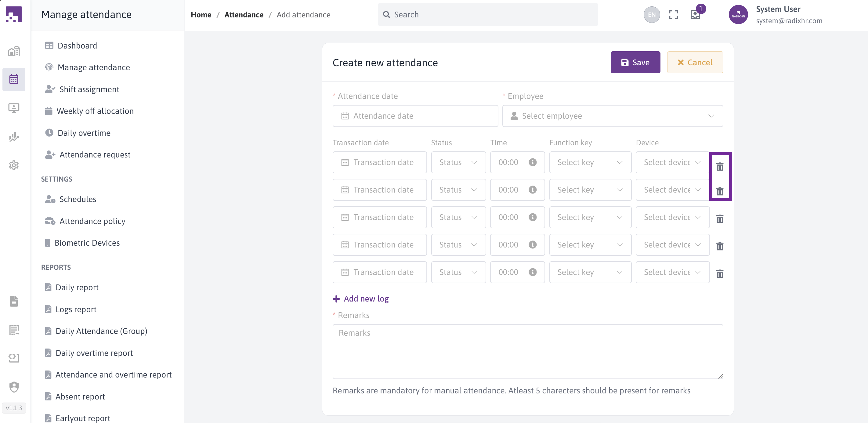Open Select device dropdown in third row
Viewport: 868px width, 423px height.
pos(672,217)
